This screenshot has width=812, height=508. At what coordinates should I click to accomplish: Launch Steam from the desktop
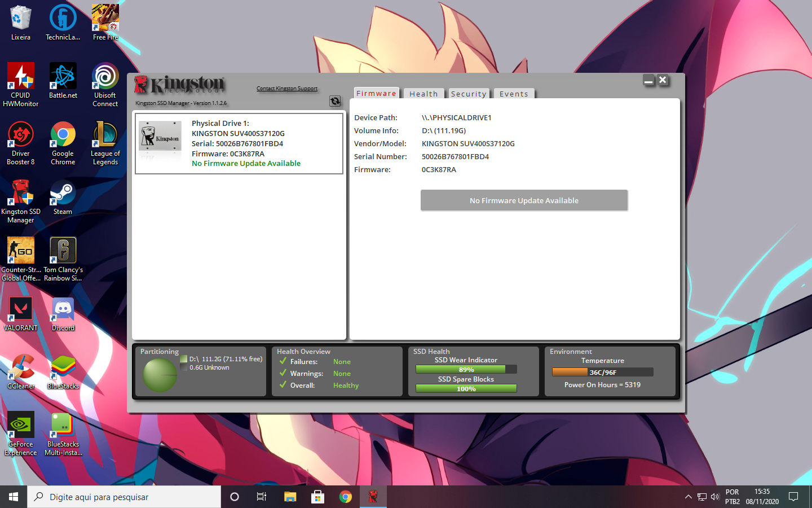[63, 197]
